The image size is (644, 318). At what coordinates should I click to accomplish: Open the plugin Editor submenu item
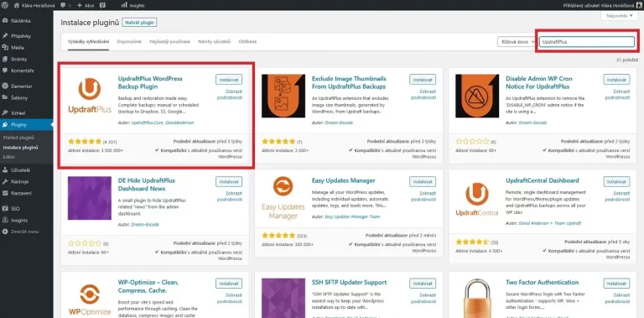point(8,157)
